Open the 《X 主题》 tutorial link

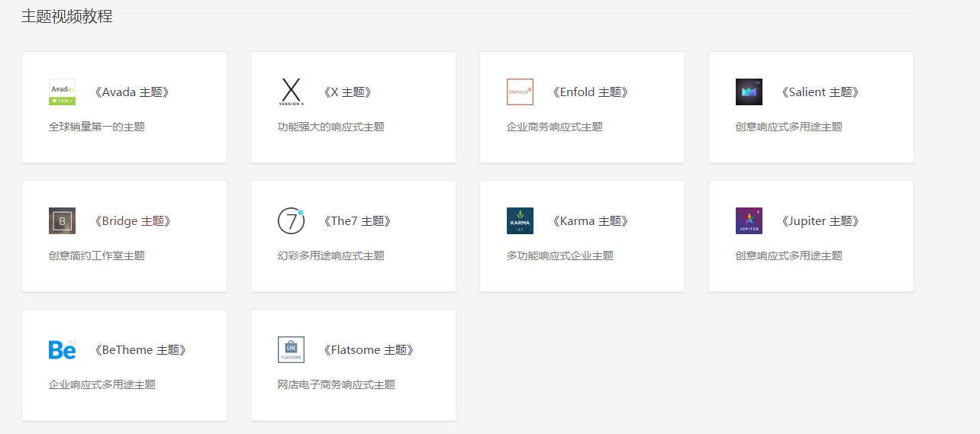pos(347,92)
